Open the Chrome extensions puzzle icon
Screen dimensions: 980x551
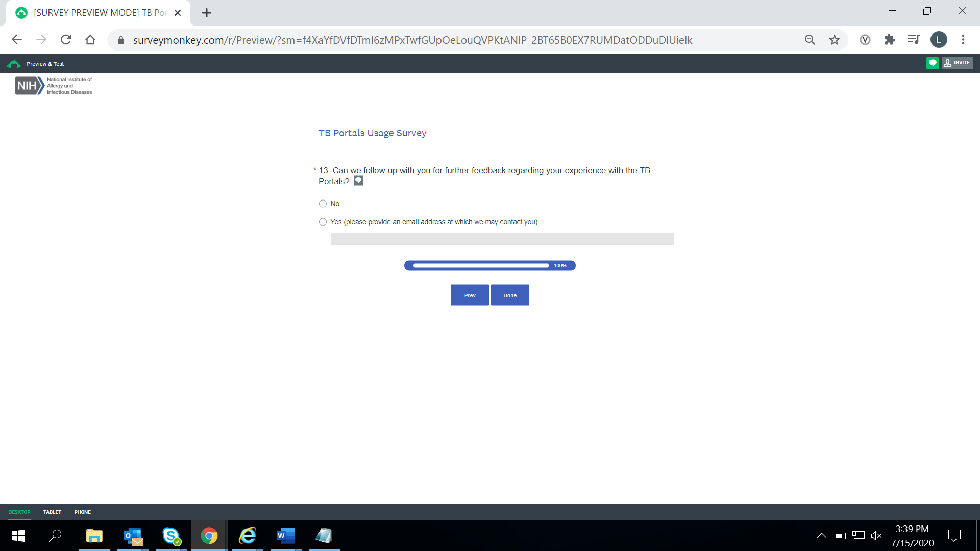pos(889,40)
